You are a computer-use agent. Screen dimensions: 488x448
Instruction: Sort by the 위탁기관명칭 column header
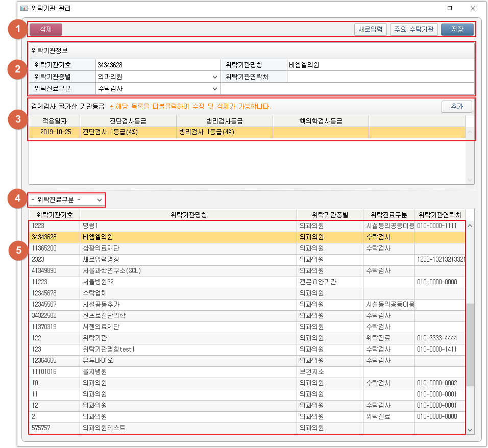tap(188, 215)
